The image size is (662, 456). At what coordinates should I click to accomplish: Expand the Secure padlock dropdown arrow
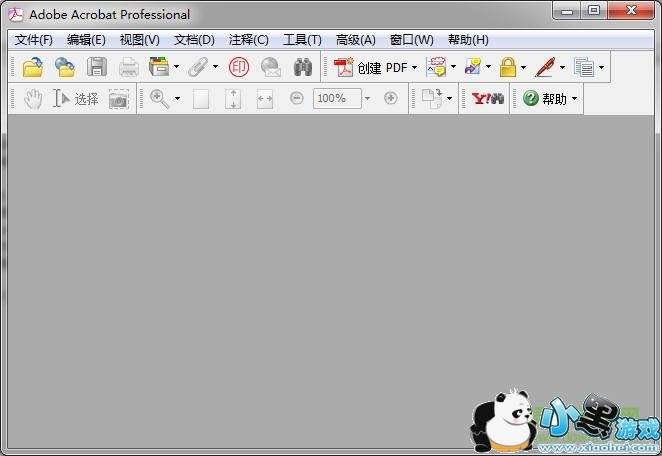click(x=524, y=67)
